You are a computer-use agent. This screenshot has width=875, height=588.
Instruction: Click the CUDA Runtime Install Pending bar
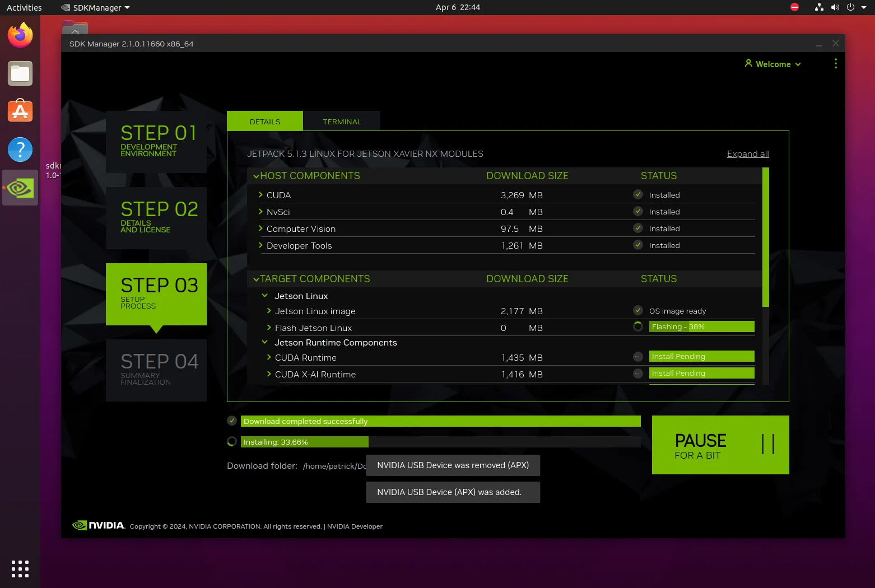[701, 356]
